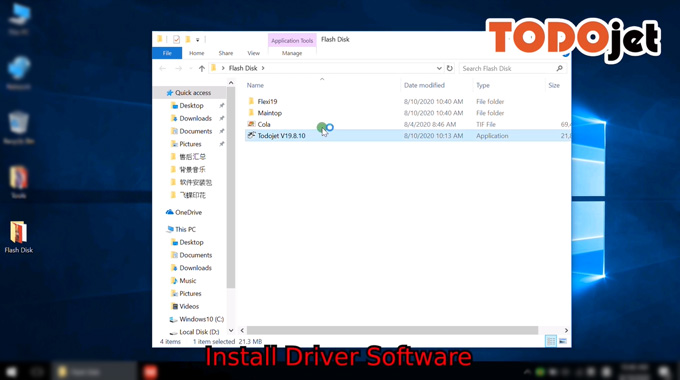This screenshot has width=680, height=380.
Task: Switch to the View ribbon tab
Action: click(x=253, y=53)
